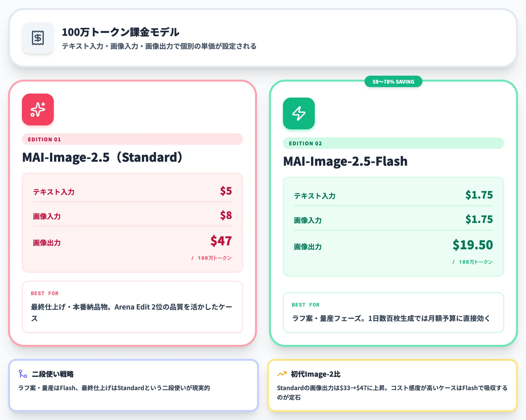The height and width of the screenshot is (420, 526).
Task: Click the $47 image output price
Action: (x=221, y=241)
